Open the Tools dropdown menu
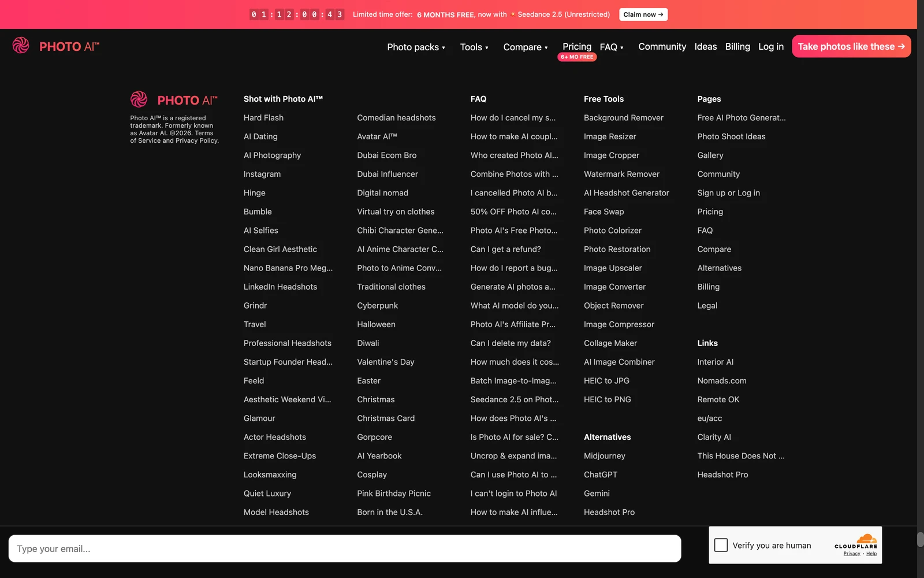This screenshot has height=578, width=924. click(x=474, y=47)
